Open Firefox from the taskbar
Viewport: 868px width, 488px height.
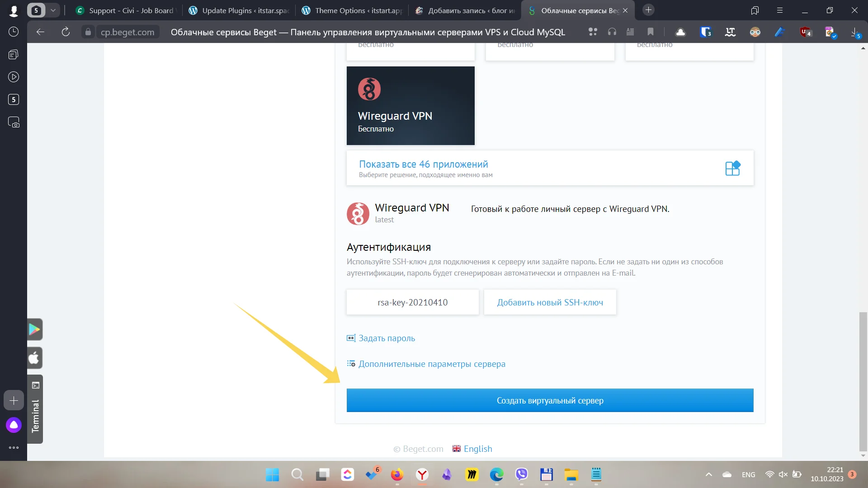coord(397,474)
